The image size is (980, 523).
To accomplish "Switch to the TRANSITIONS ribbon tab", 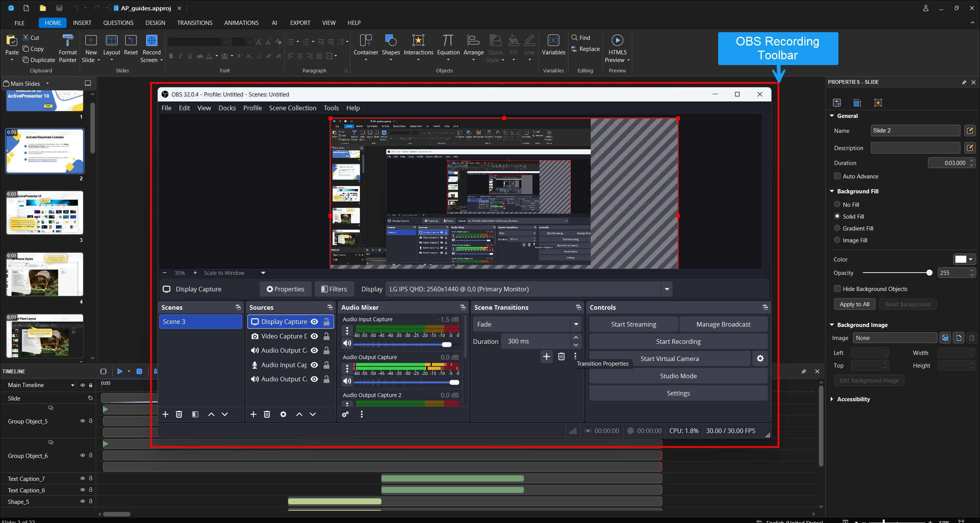I will click(x=194, y=23).
